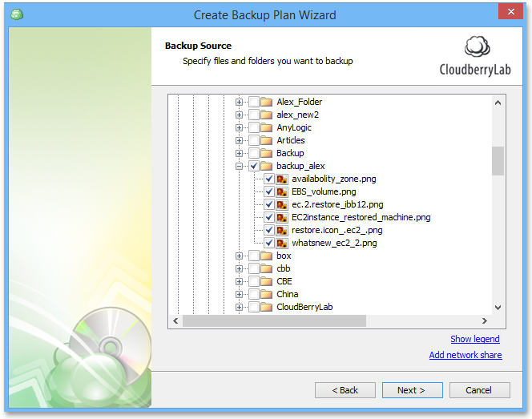Click the horizontal scrollbar thumb under the tree
The height and width of the screenshot is (419, 532).
pyautogui.click(x=274, y=321)
